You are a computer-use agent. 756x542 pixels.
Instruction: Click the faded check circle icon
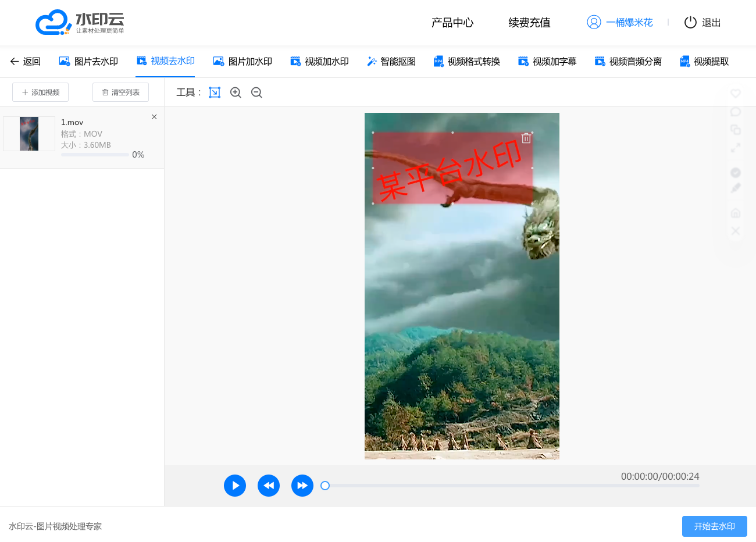coord(736,173)
